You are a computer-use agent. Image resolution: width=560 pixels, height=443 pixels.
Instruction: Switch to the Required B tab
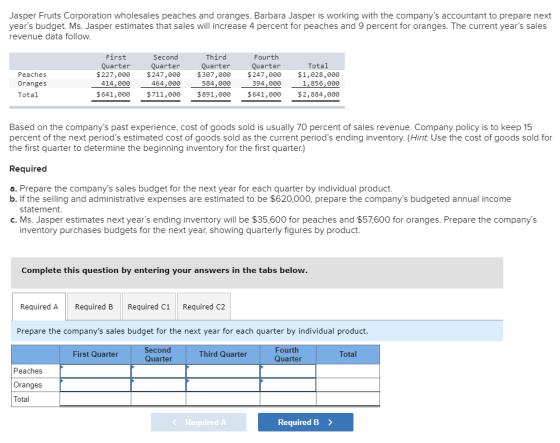(x=94, y=307)
